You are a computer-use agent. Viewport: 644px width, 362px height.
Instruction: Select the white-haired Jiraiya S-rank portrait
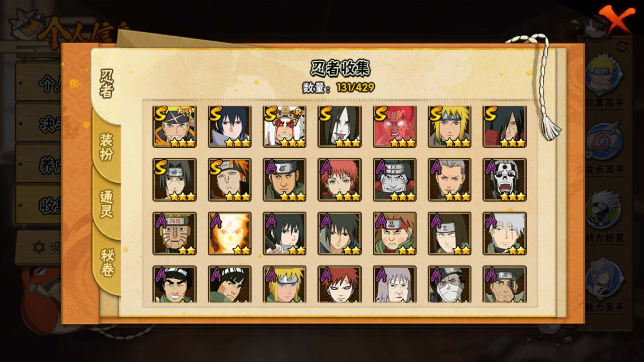284,126
